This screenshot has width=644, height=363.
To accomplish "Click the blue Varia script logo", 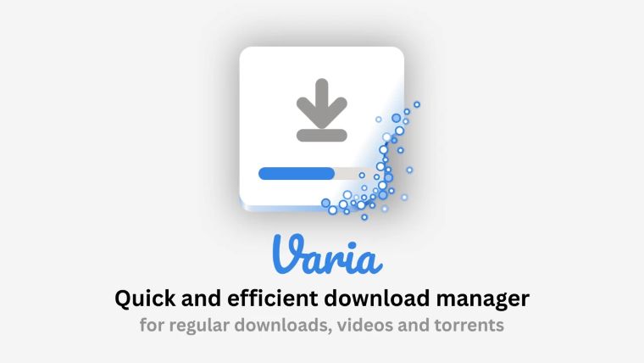I will click(x=327, y=254).
